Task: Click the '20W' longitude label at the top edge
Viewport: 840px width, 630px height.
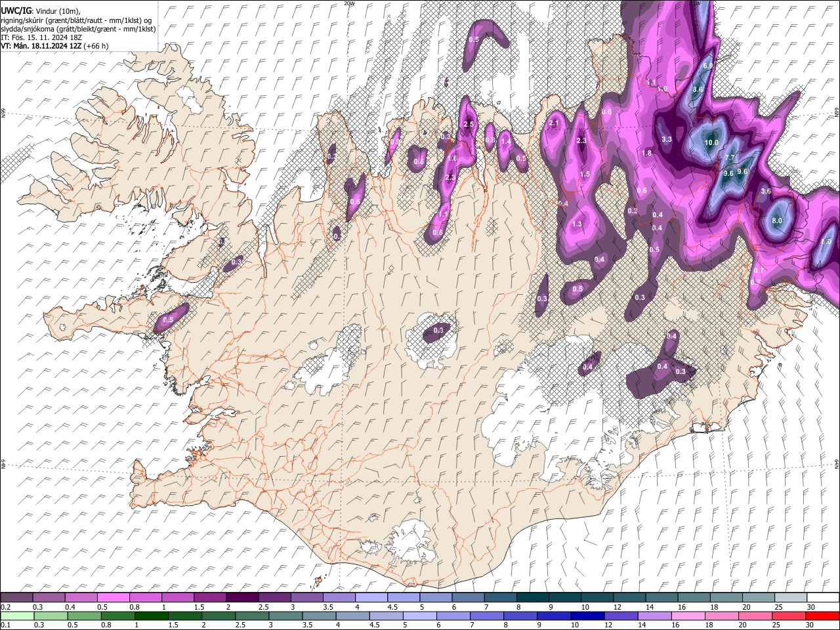Action: (x=349, y=3)
